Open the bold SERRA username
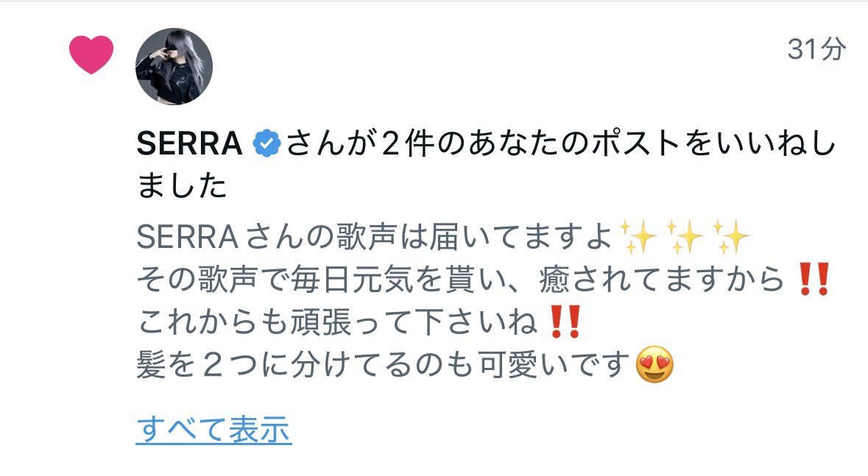The height and width of the screenshot is (476, 868). tap(189, 143)
